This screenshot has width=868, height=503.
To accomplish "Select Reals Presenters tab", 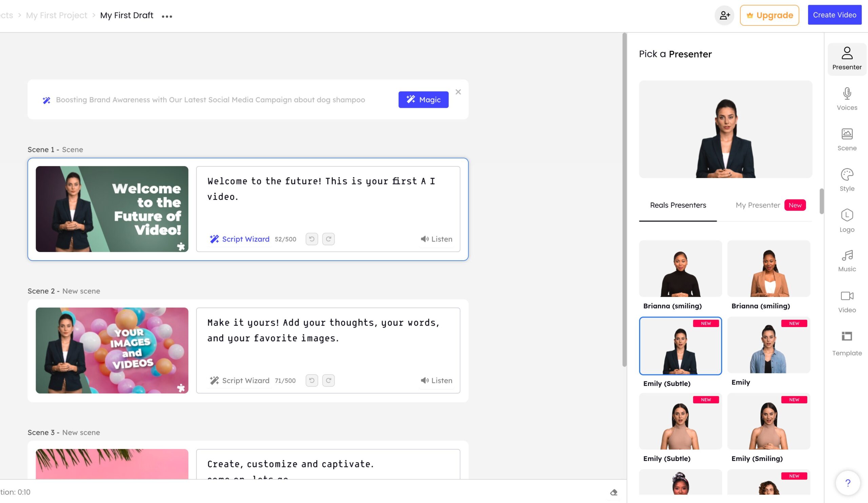I will (x=678, y=206).
